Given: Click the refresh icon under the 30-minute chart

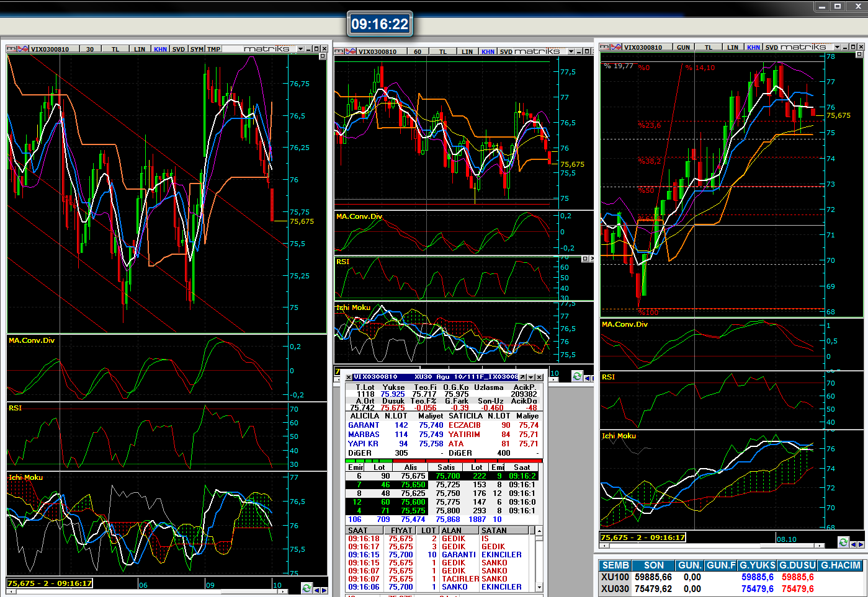Looking at the screenshot, I should tap(306, 588).
